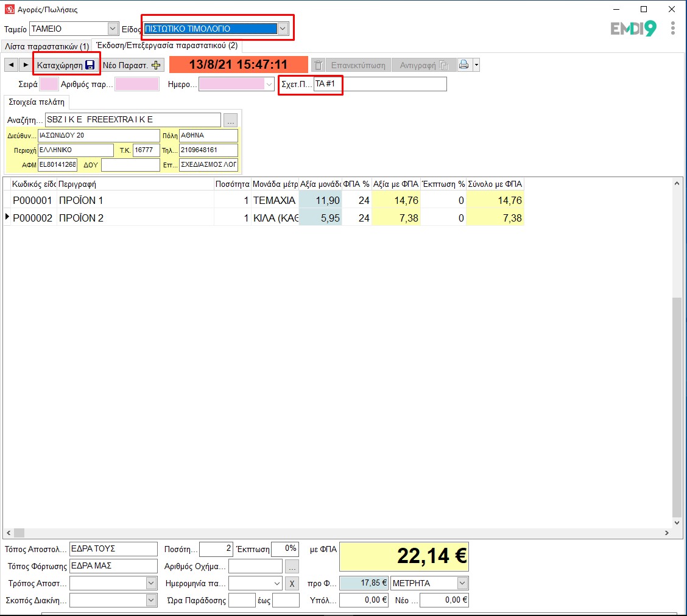Expand the Ταμείο dropdown
The image size is (687, 616).
click(113, 29)
